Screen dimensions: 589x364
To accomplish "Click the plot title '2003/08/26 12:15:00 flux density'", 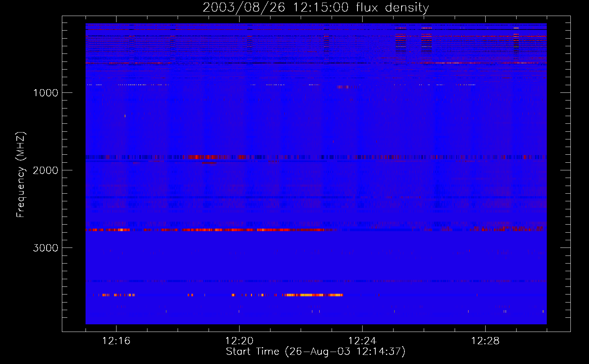I will pyautogui.click(x=316, y=8).
